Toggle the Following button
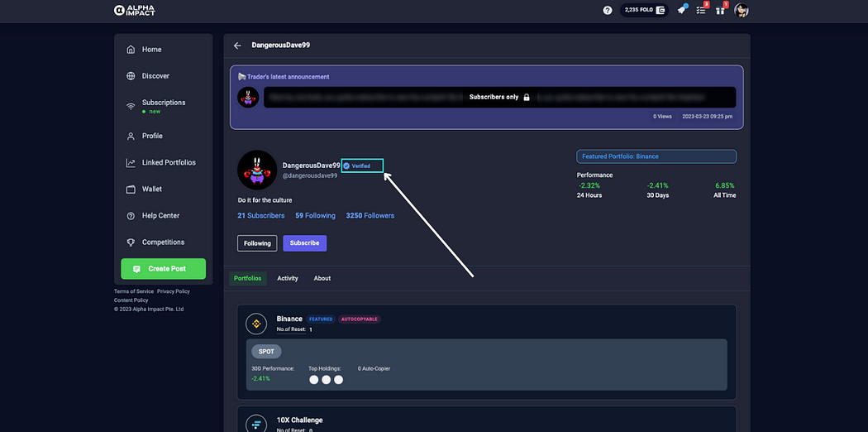This screenshot has width=868, height=432. (x=257, y=243)
